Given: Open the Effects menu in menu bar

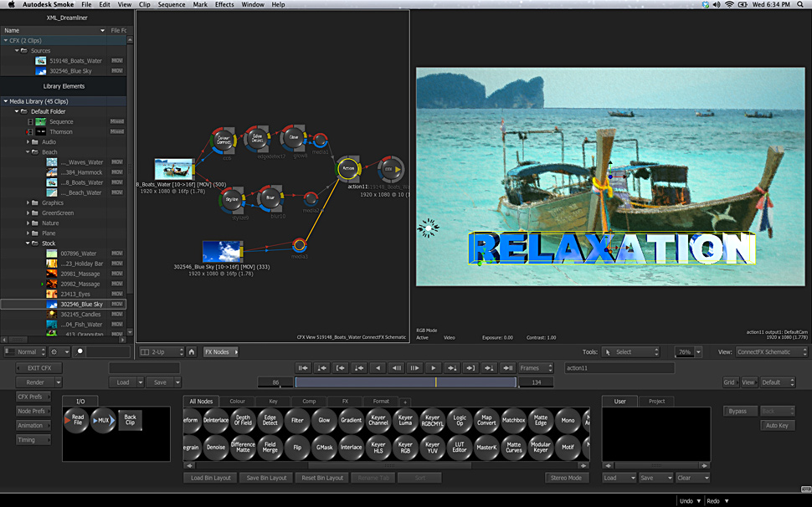Looking at the screenshot, I should 224,5.
